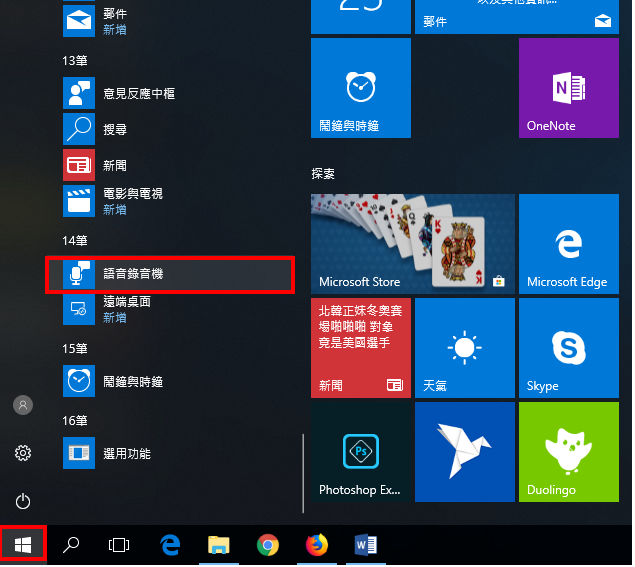Launch 語音錄音機 voice recorder
This screenshot has height=567, width=635.
170,274
